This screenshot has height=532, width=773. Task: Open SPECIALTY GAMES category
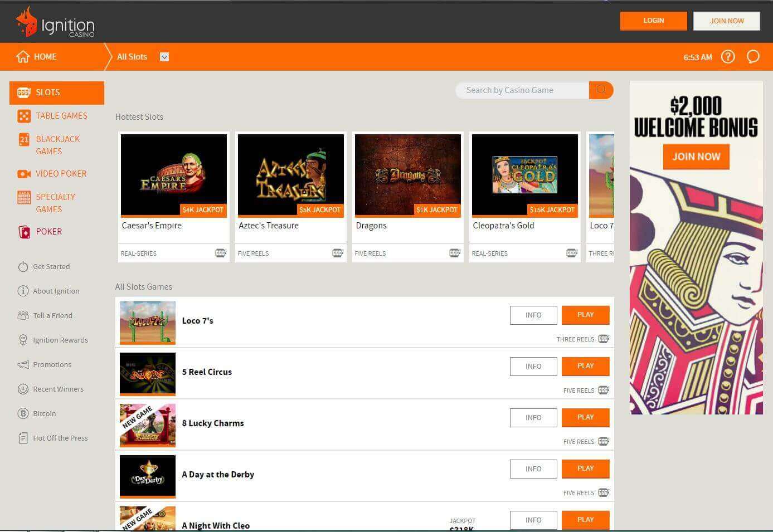pyautogui.click(x=55, y=203)
